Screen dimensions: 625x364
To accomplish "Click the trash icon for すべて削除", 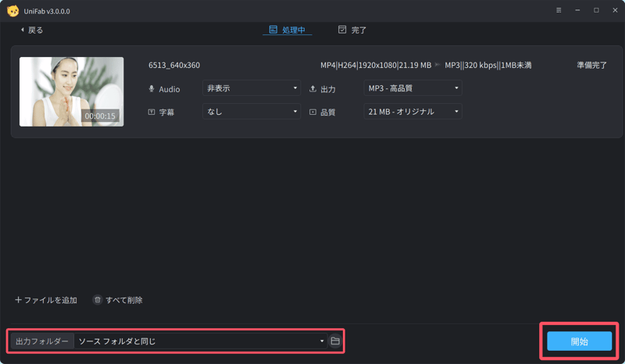I will [x=98, y=300].
